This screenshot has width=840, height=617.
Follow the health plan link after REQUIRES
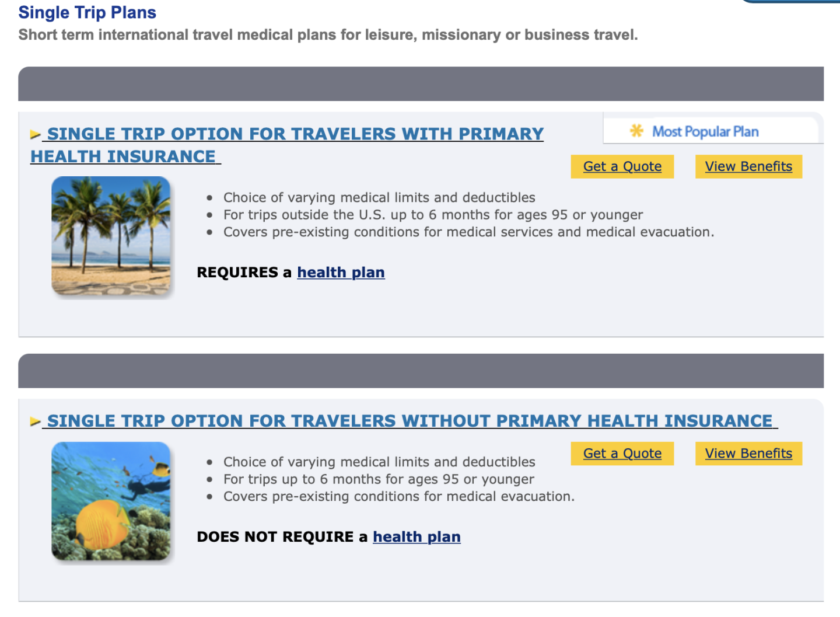click(x=341, y=273)
